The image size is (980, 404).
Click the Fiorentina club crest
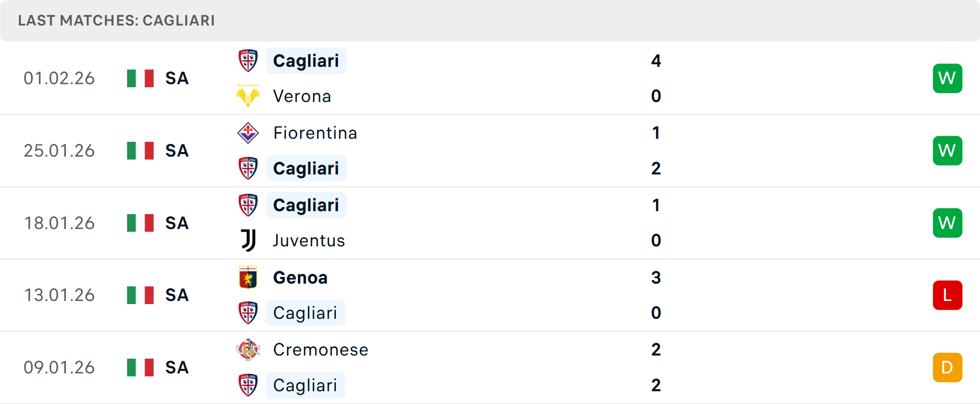point(248,132)
